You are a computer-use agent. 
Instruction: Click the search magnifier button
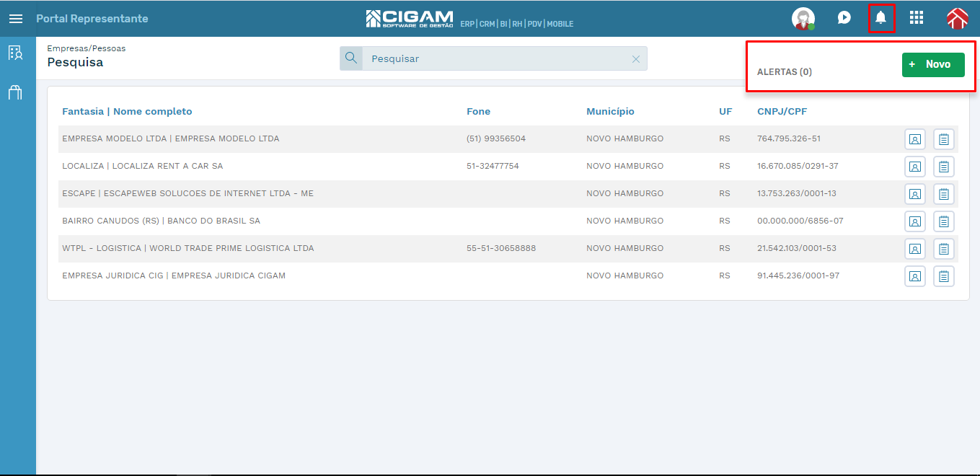coord(351,58)
